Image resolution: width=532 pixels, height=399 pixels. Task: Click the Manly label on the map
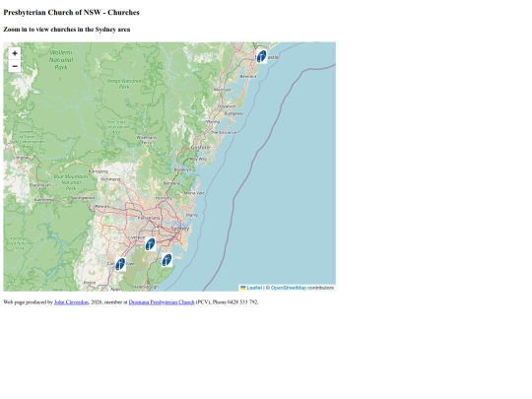tap(192, 215)
